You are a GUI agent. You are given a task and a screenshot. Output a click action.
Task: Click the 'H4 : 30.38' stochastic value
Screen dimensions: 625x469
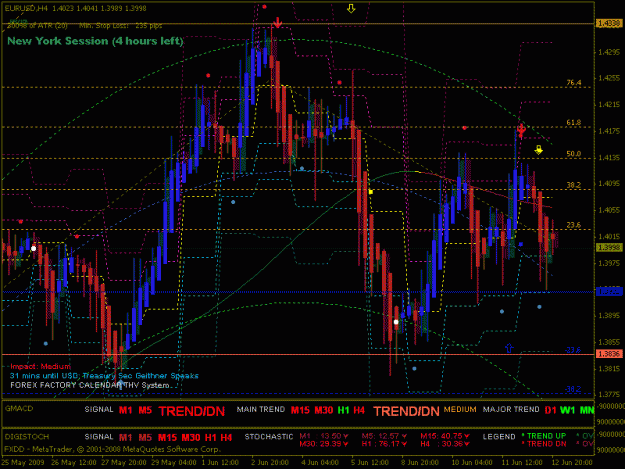444,443
